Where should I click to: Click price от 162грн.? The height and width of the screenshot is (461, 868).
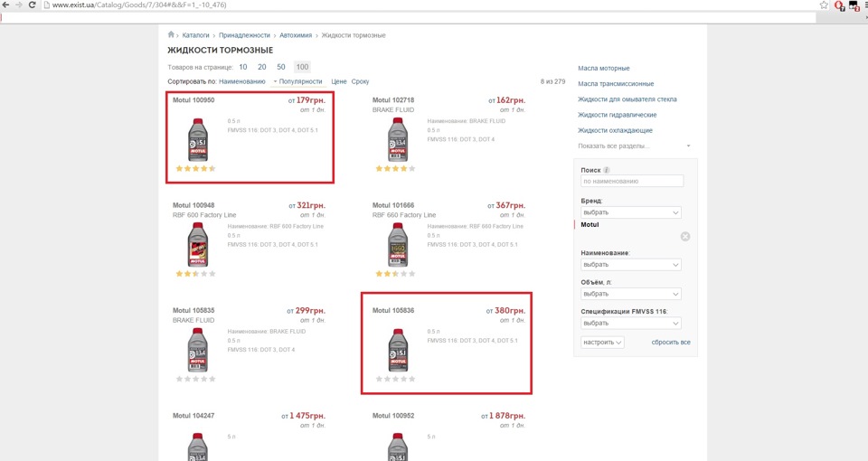point(506,100)
